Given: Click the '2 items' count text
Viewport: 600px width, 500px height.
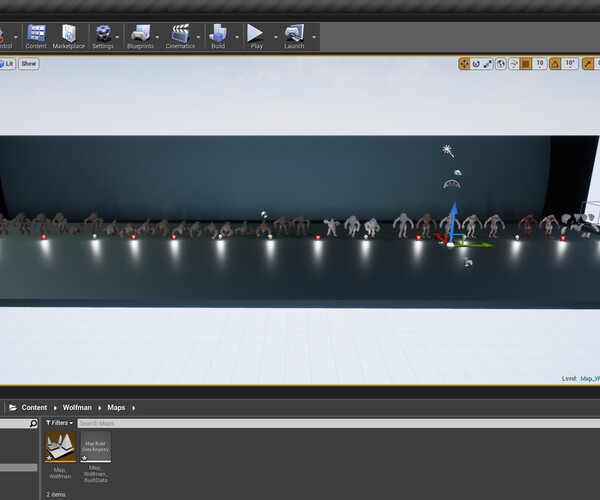Looking at the screenshot, I should tap(56, 495).
